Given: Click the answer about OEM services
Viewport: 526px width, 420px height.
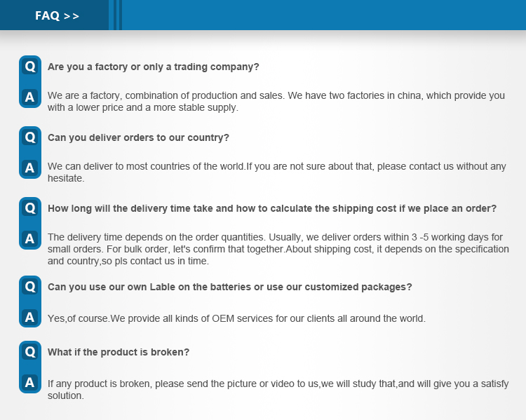Looking at the screenshot, I should click(236, 318).
